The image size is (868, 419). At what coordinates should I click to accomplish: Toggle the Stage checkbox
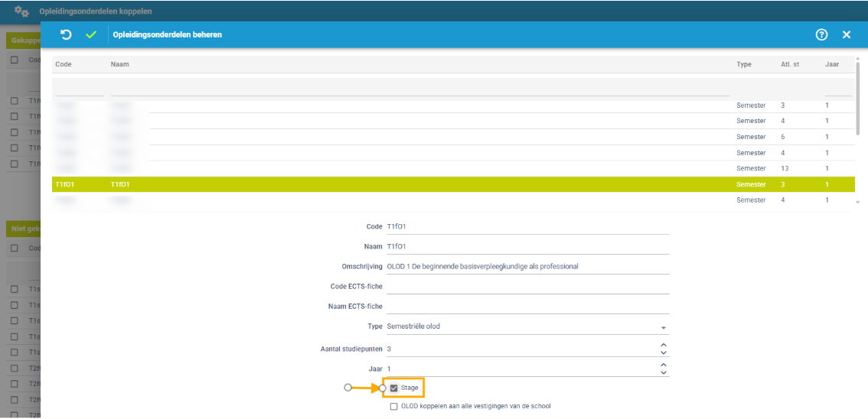pos(394,388)
